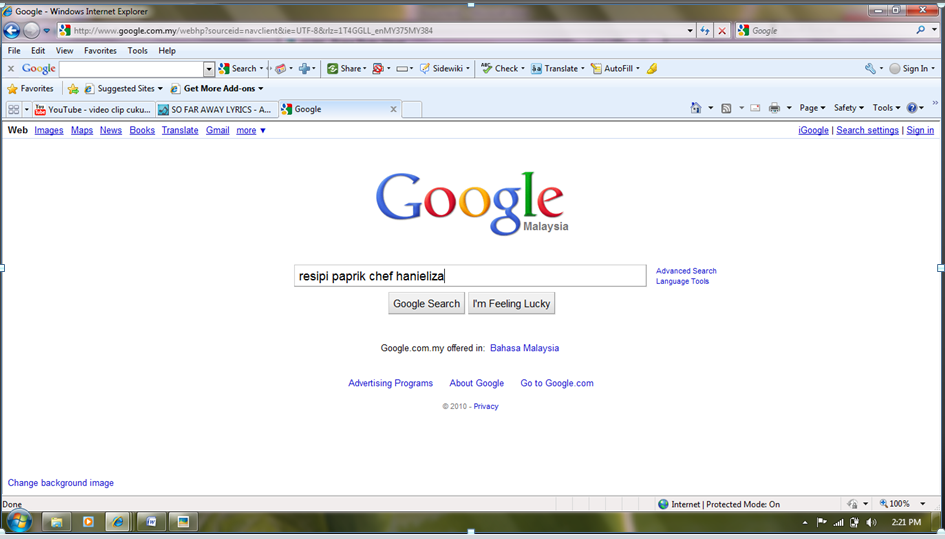The image size is (945, 539).
Task: Click the popup blocker icon on Google Toolbar
Action: coord(378,69)
